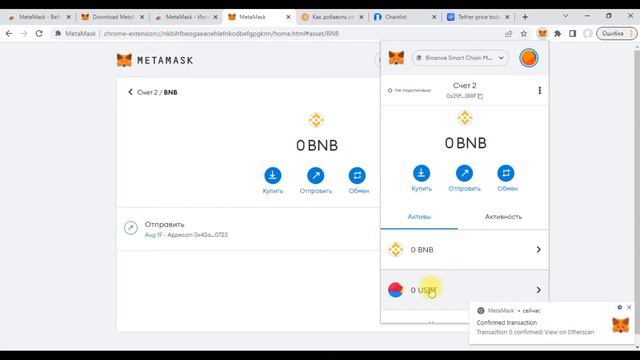Toggle browser side panel icon
Screen dimensions: 640x360
tap(572, 33)
